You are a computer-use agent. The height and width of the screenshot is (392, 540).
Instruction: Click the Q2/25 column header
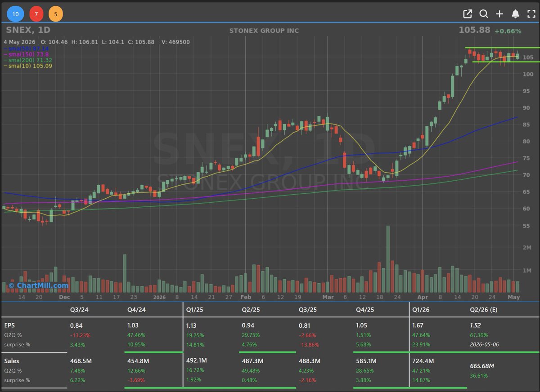point(251,310)
